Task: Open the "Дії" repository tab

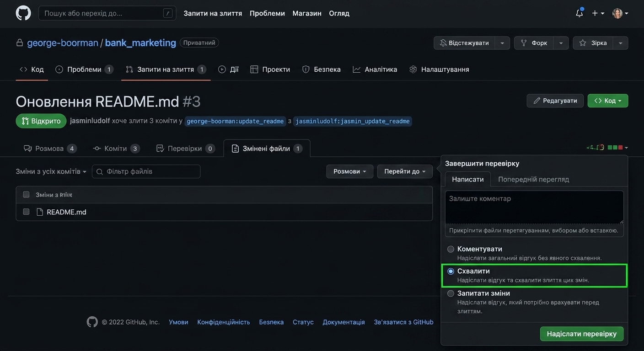Action: pyautogui.click(x=228, y=69)
